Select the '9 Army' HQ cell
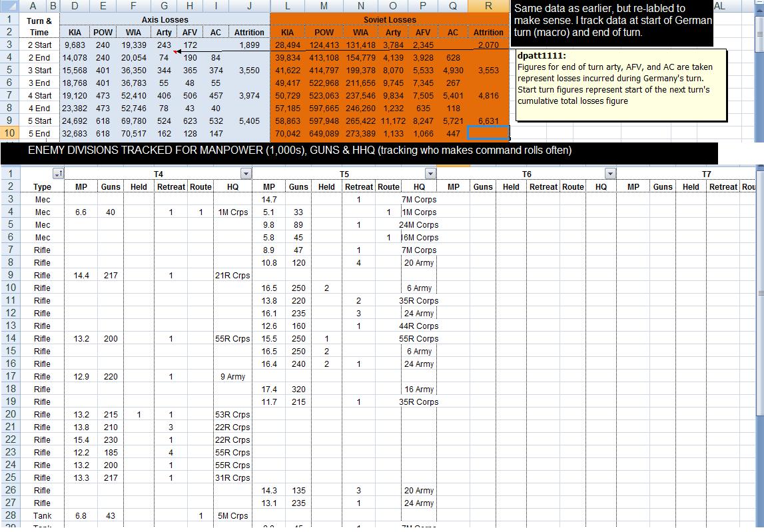 tap(233, 377)
